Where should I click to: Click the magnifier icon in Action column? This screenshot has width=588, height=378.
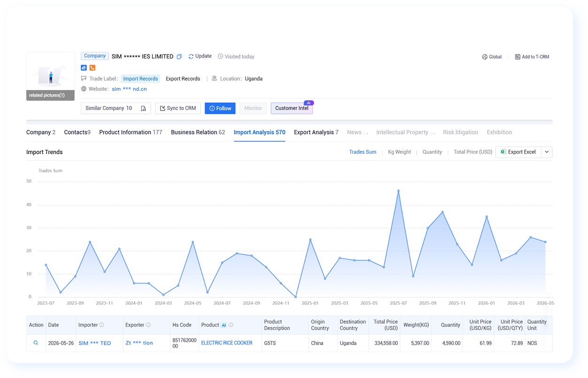point(36,343)
